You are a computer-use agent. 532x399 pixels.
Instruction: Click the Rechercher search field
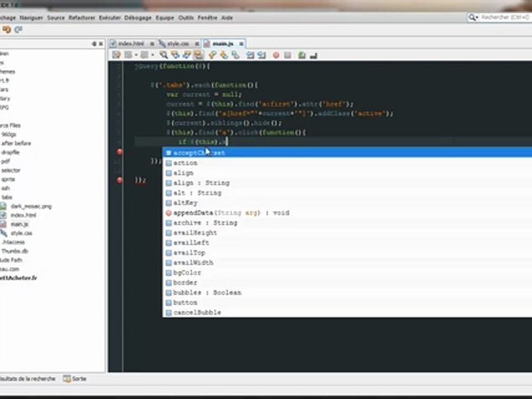point(505,17)
